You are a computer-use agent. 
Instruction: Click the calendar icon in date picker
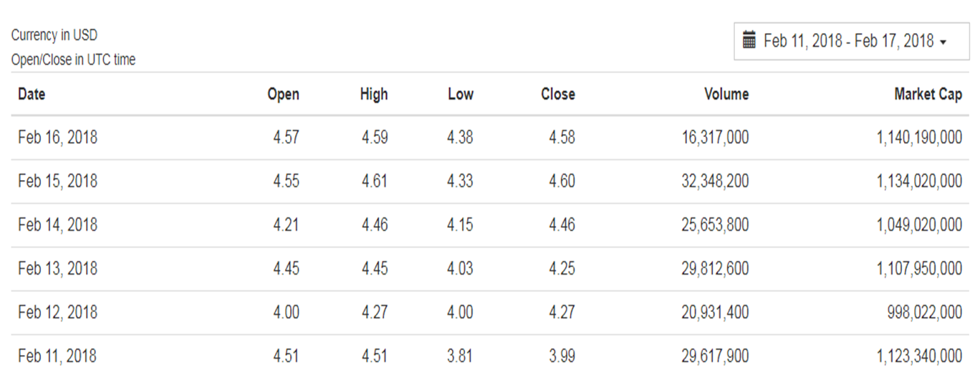point(749,40)
